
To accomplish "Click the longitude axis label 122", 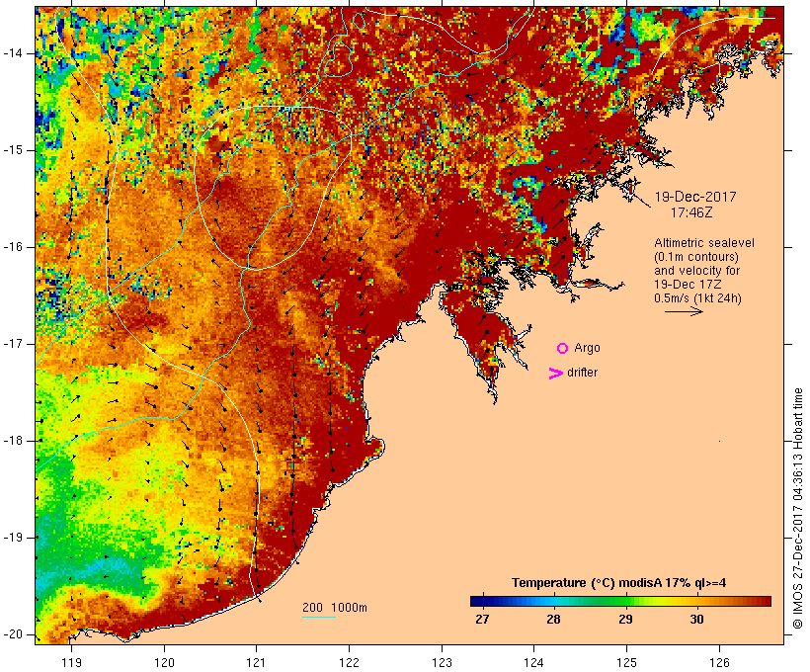I will click(350, 663).
